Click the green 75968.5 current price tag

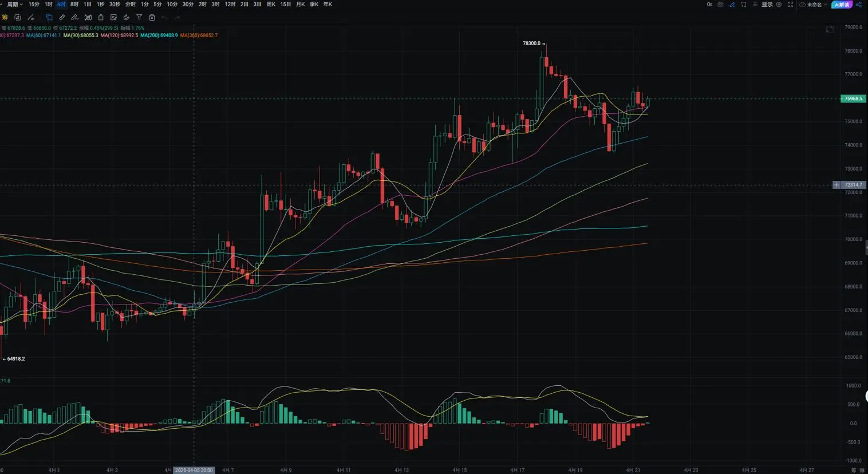point(853,98)
